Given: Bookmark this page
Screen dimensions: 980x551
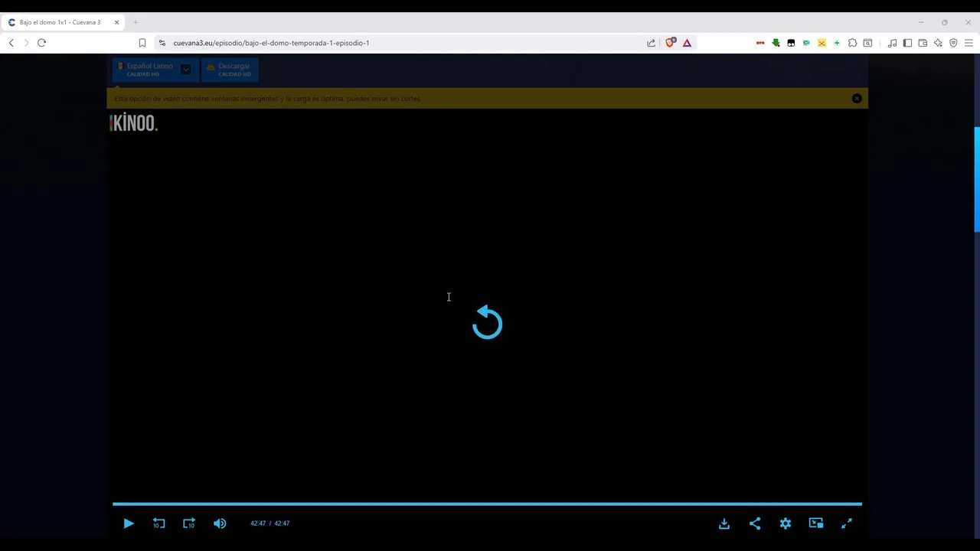Looking at the screenshot, I should click(x=142, y=43).
